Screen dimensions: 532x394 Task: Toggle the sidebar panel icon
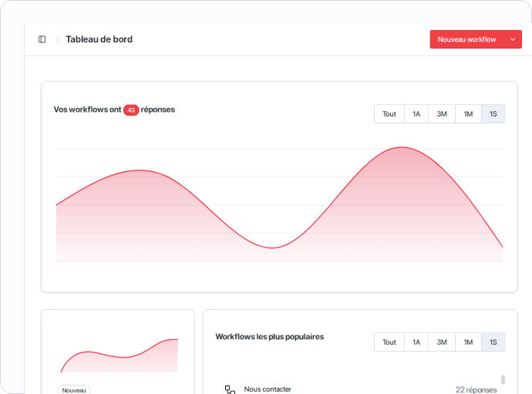pos(42,39)
